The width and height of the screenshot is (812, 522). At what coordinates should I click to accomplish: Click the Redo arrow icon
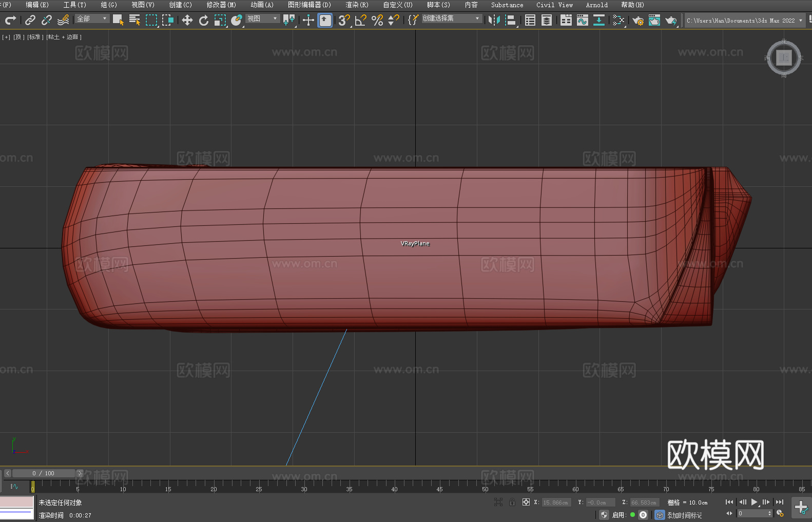10,20
